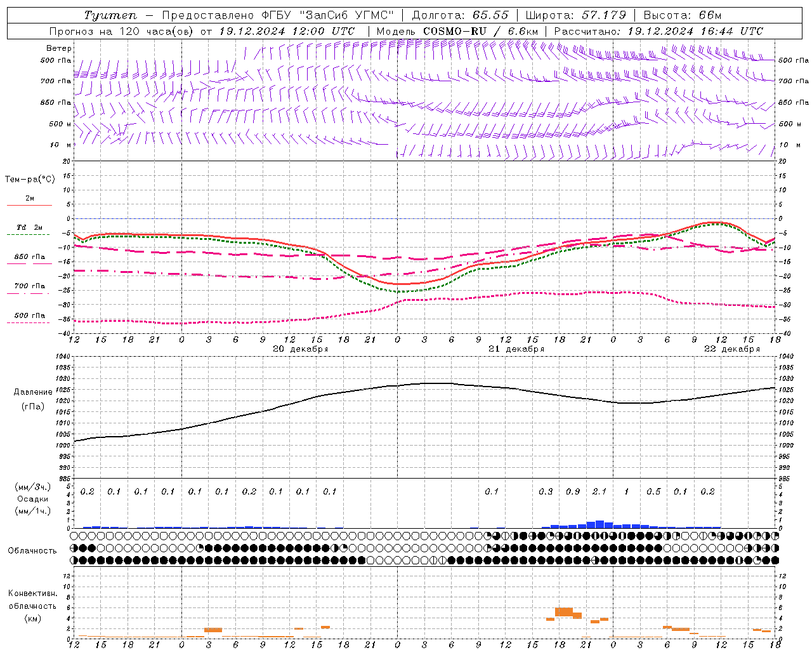
Task: Click the "Tyumen" station title
Action: [x=110, y=15]
